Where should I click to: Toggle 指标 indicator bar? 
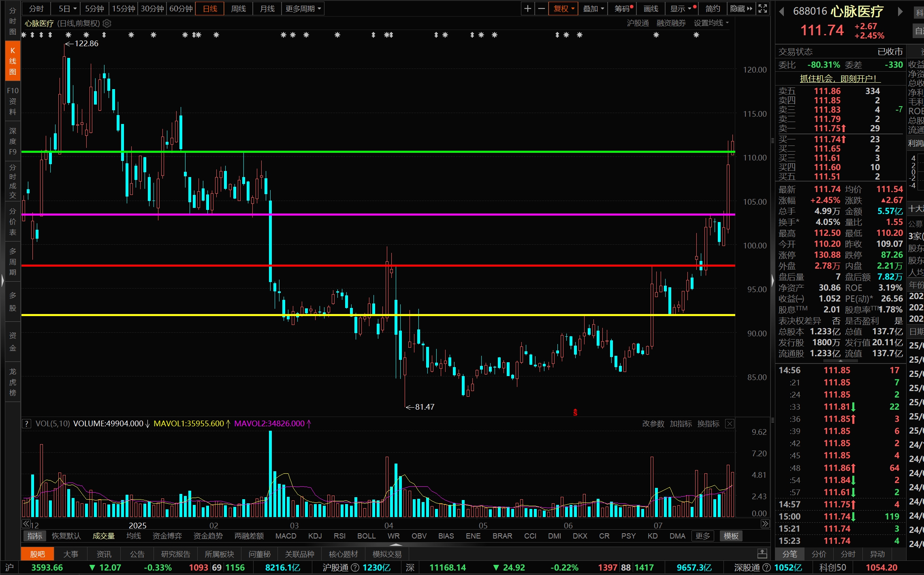(35, 536)
